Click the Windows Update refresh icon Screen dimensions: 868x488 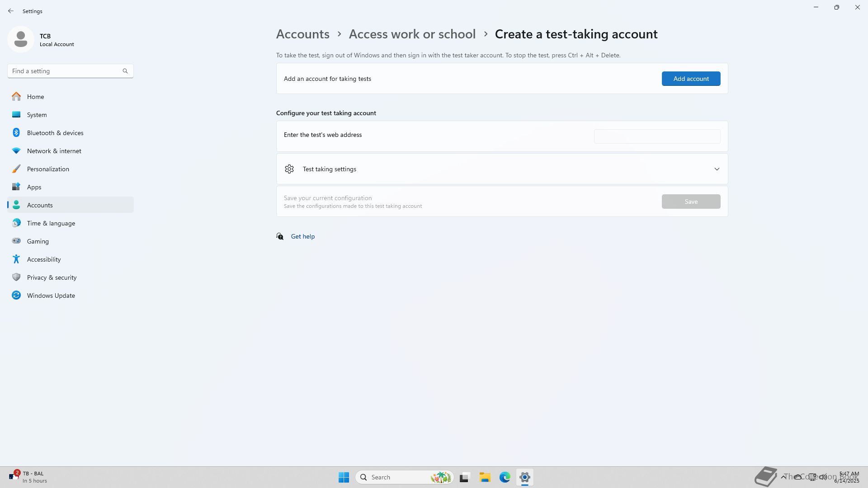point(16,296)
